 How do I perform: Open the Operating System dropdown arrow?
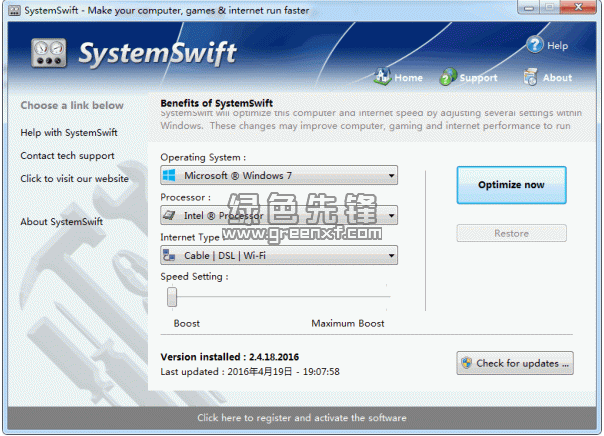pos(391,176)
